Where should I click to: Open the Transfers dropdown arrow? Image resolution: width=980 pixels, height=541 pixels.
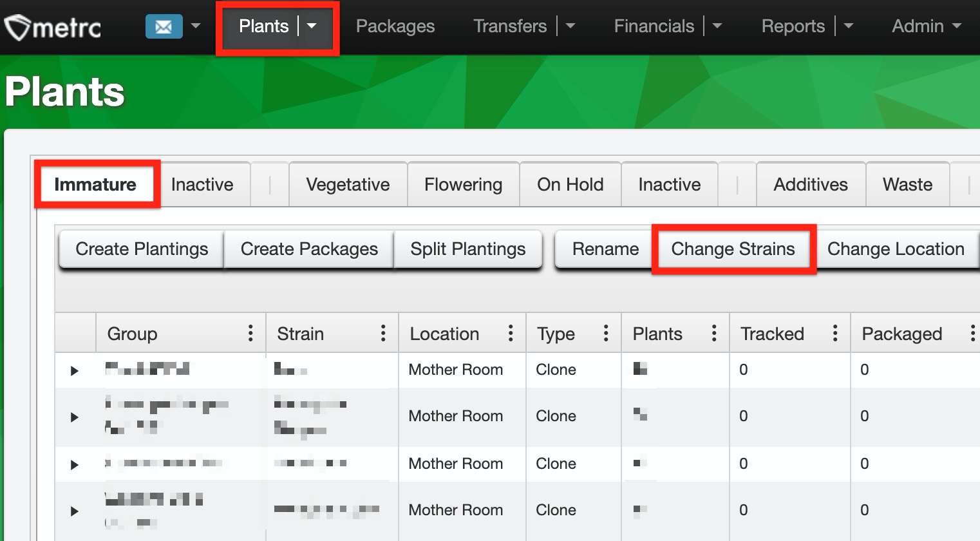[x=570, y=26]
